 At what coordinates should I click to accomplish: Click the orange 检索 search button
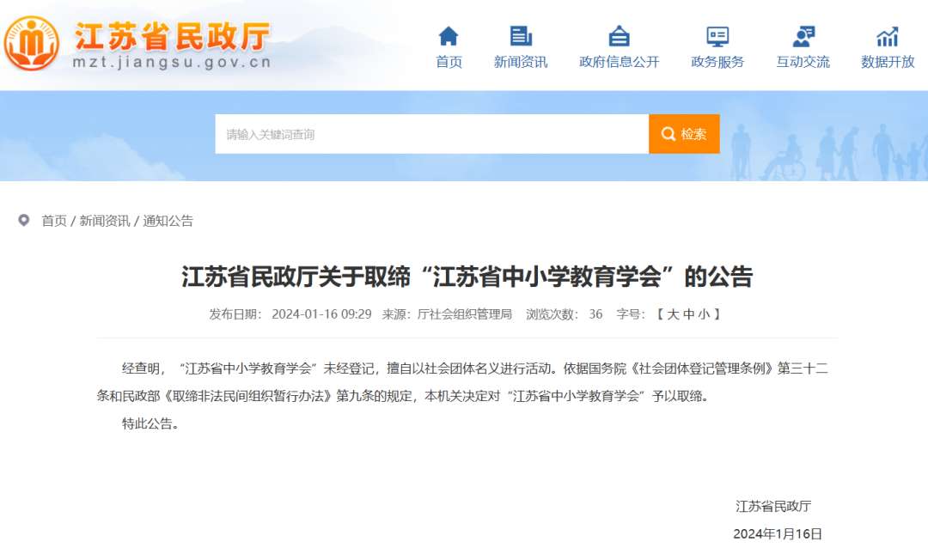coord(684,134)
